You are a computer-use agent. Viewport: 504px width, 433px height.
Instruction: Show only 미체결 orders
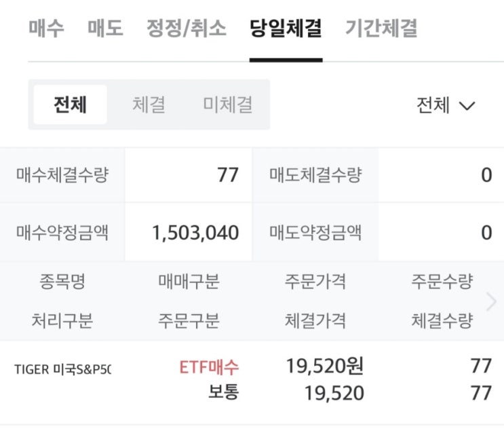tap(228, 105)
